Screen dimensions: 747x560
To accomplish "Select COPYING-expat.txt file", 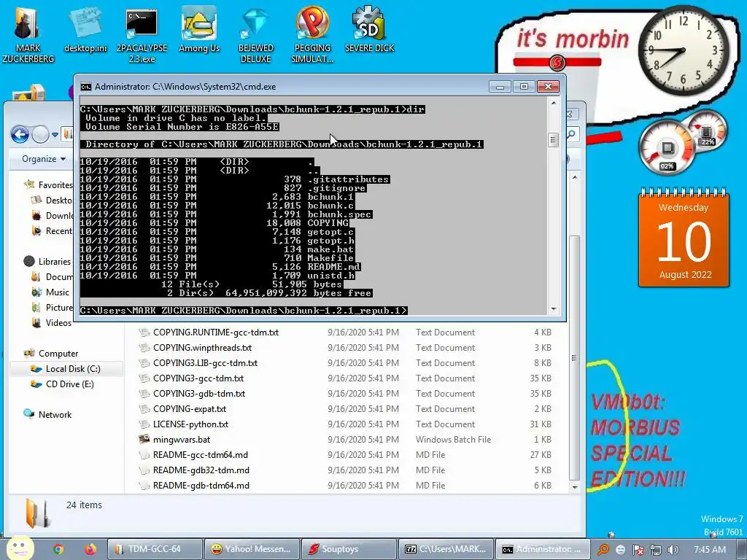I will coord(190,408).
